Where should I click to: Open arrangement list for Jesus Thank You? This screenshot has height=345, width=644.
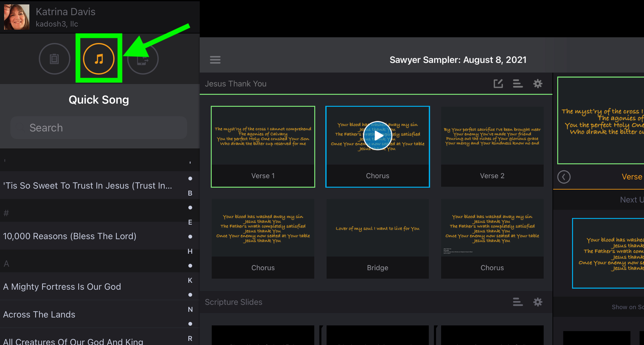(518, 84)
